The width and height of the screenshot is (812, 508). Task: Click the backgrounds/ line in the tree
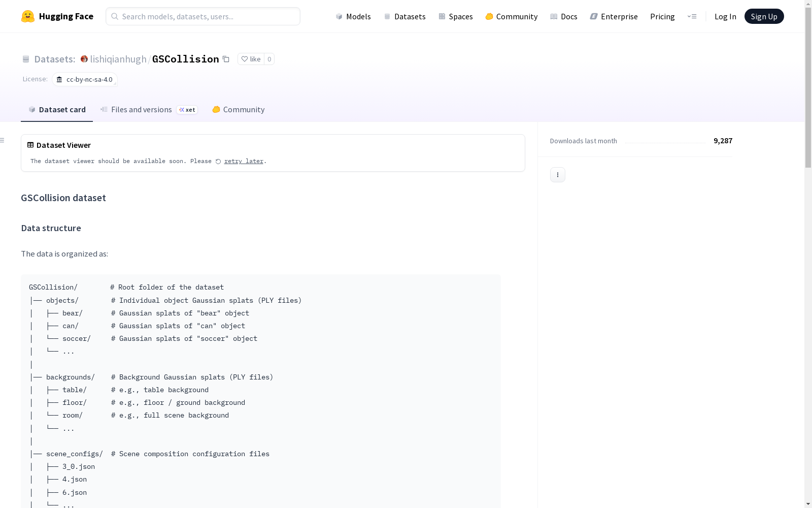click(x=151, y=377)
